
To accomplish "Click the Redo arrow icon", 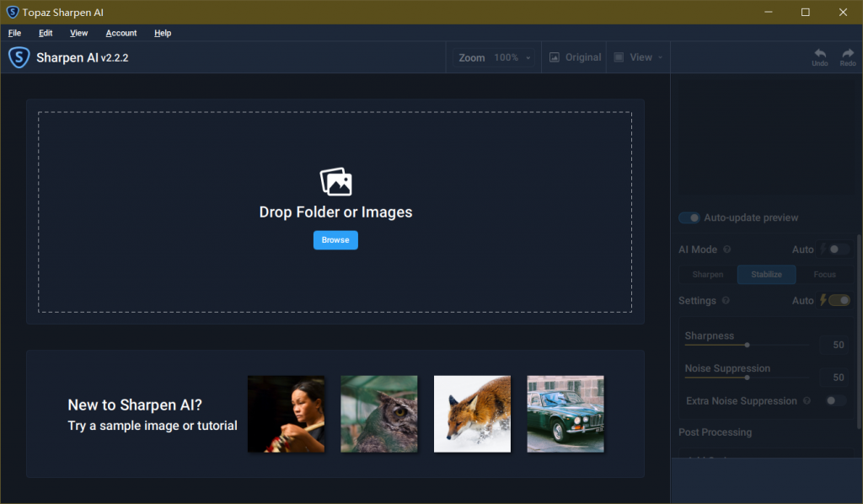I will pyautogui.click(x=847, y=53).
